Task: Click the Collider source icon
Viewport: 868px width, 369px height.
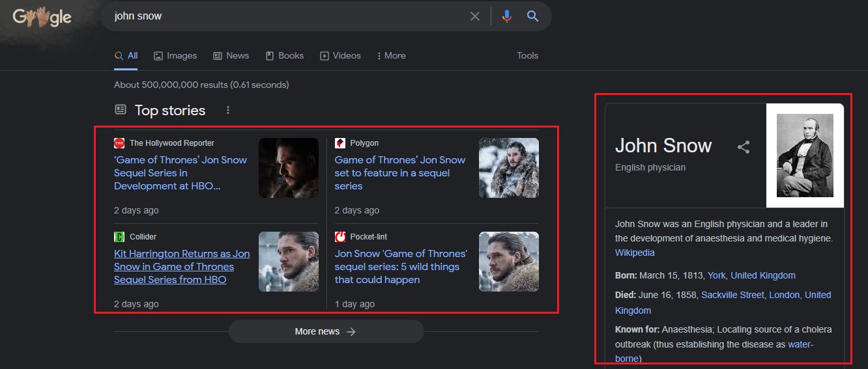Action: point(119,237)
